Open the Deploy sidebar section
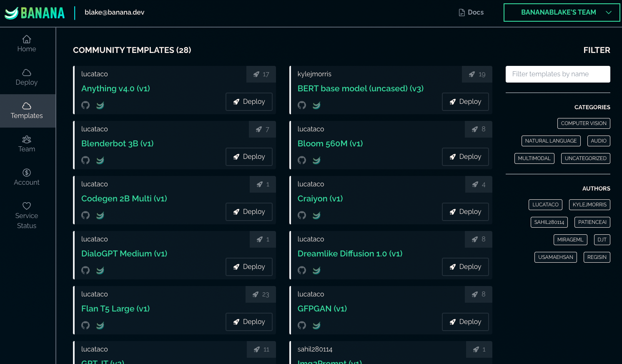Image resolution: width=622 pixels, height=364 pixels. pos(27,77)
